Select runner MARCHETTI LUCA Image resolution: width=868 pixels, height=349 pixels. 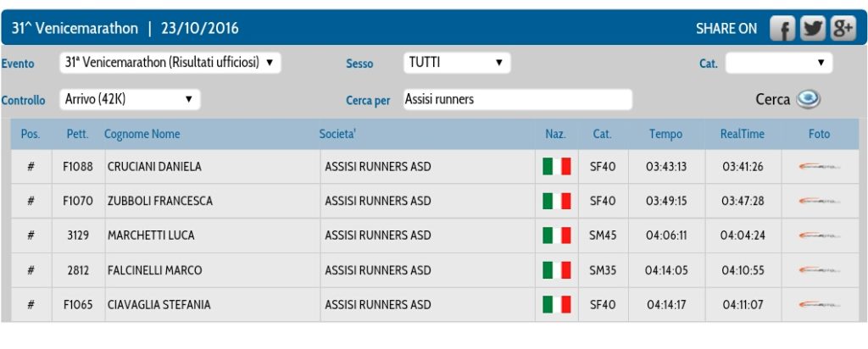[x=151, y=235]
